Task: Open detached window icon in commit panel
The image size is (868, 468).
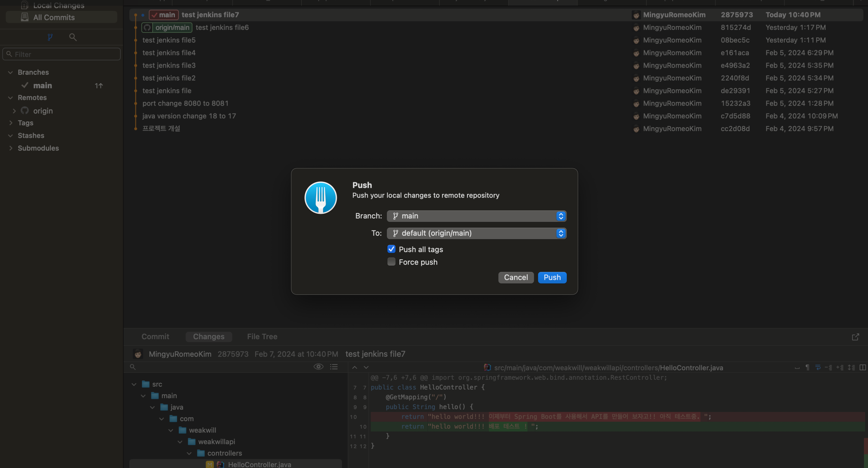Action: [855, 337]
